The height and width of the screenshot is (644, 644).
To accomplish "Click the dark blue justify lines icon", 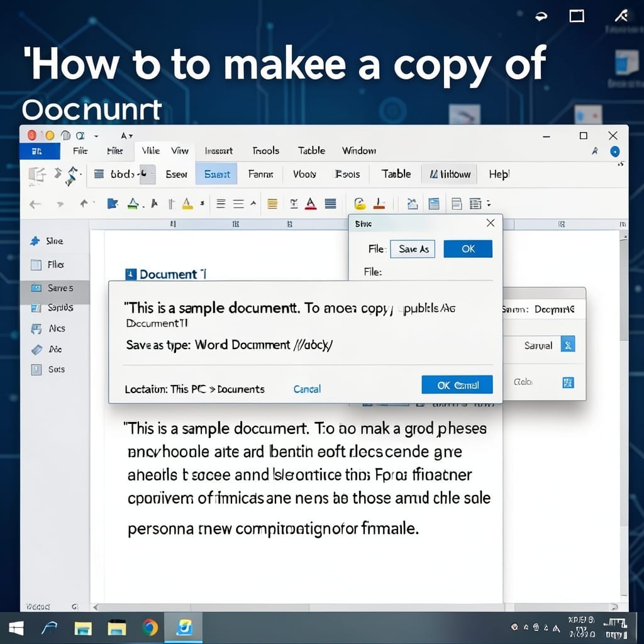I will click(x=331, y=204).
